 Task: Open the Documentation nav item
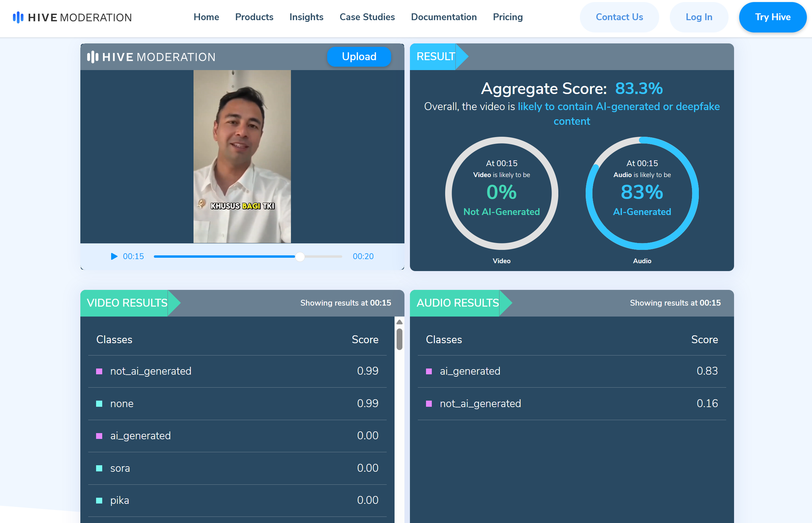point(443,17)
